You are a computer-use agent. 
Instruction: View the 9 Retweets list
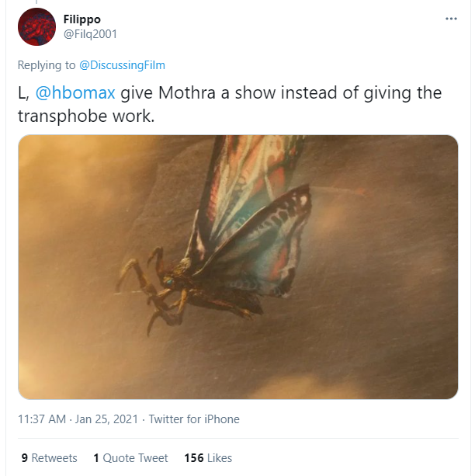[49, 458]
